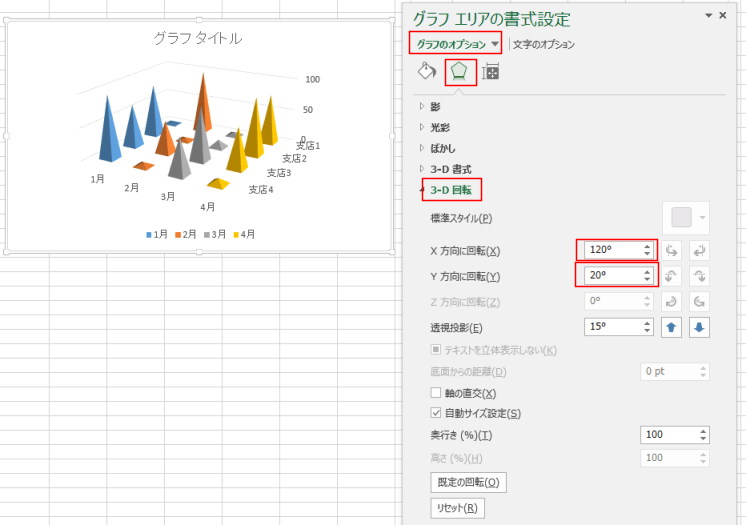Expand the 影 section

(422, 106)
